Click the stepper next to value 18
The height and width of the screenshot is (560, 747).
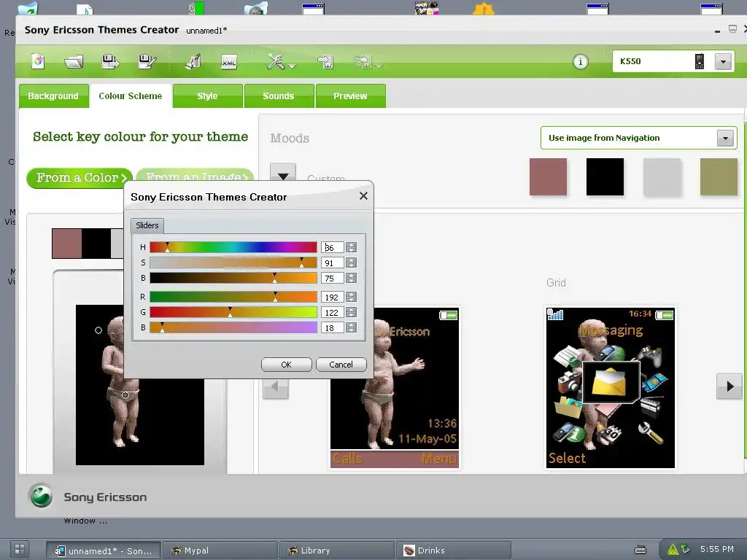(351, 327)
